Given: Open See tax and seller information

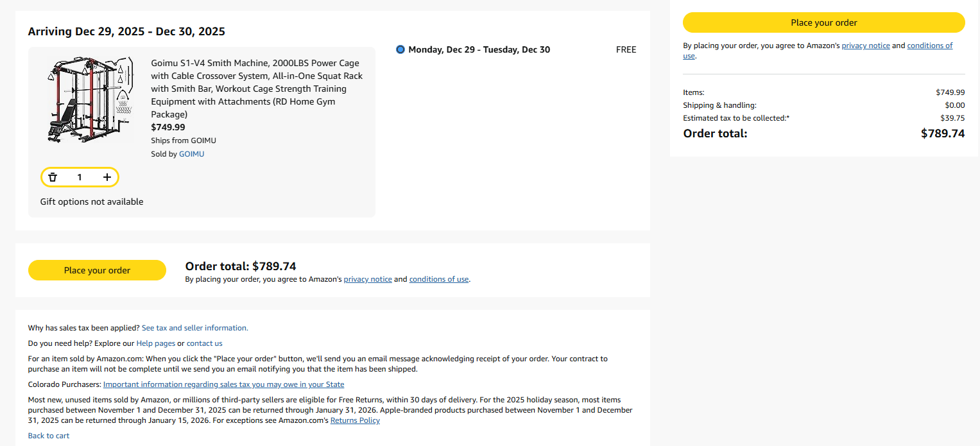Looking at the screenshot, I should (x=194, y=328).
